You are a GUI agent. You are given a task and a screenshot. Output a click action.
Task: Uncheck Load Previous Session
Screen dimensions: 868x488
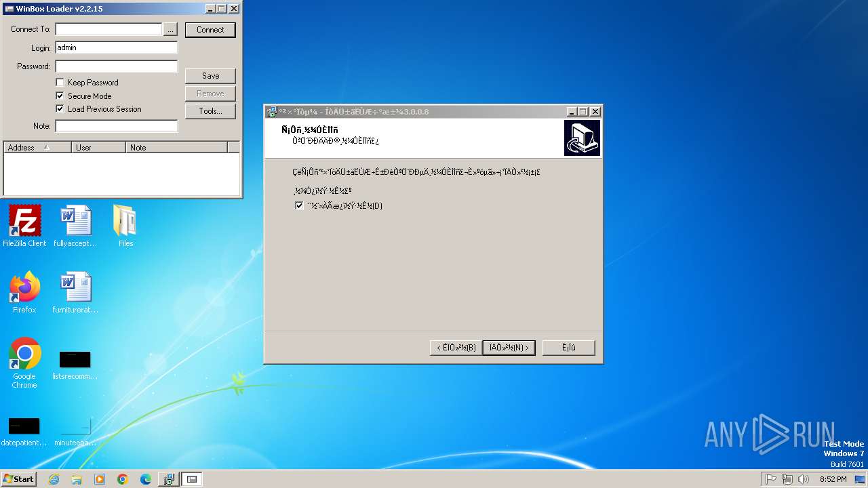(x=60, y=109)
